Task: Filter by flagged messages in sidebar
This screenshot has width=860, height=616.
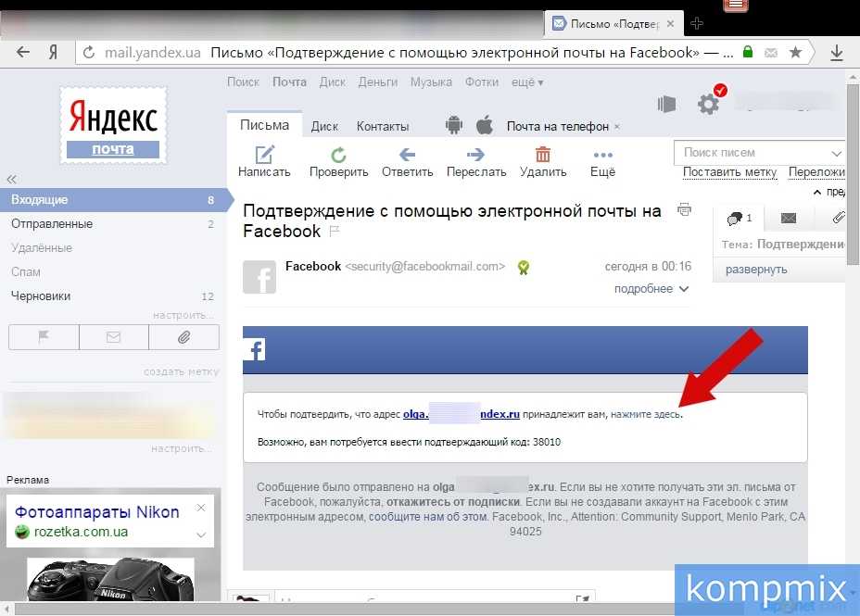Action: pyautogui.click(x=44, y=338)
